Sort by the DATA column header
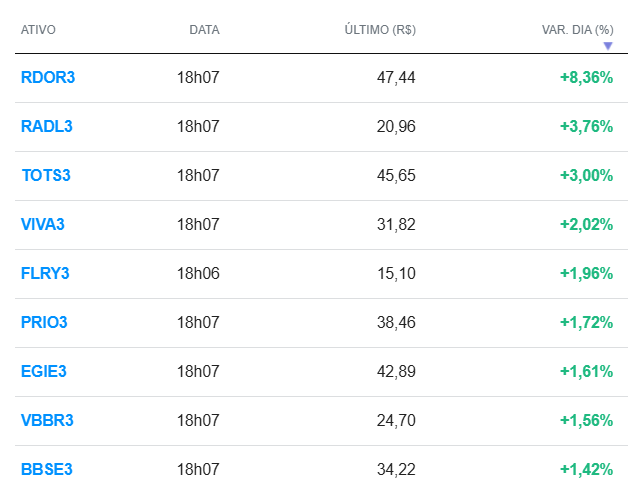628x484 pixels. [x=204, y=30]
